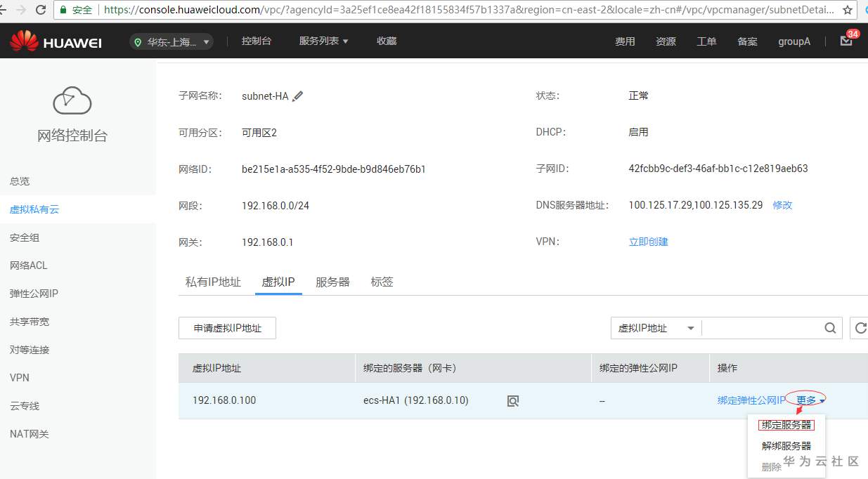Open 总览 in the sidebar
Image resolution: width=868 pixels, height=479 pixels.
[20, 181]
